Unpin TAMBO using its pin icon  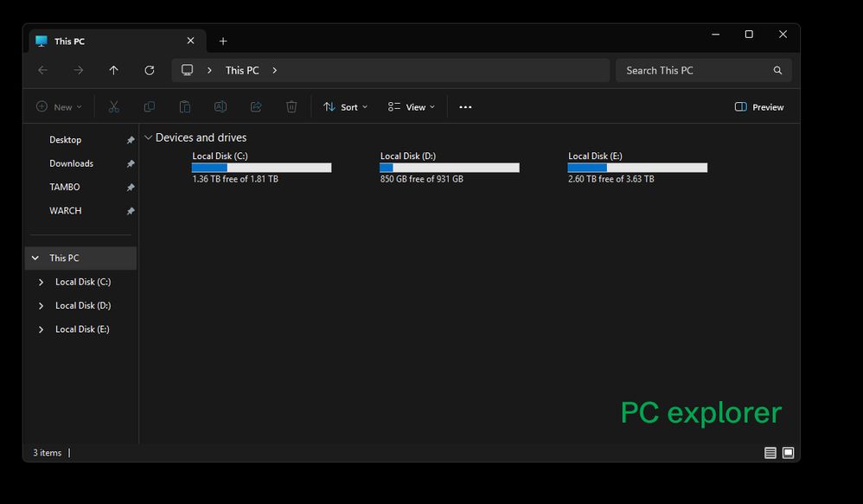pos(131,188)
